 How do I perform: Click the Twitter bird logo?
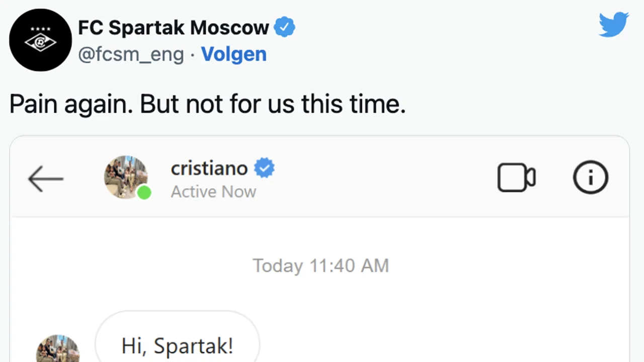coord(614,23)
